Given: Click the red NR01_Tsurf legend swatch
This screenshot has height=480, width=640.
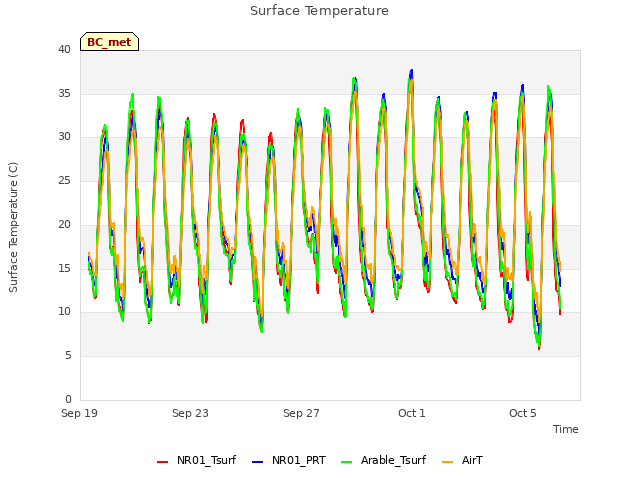Looking at the screenshot, I should click(x=162, y=462).
